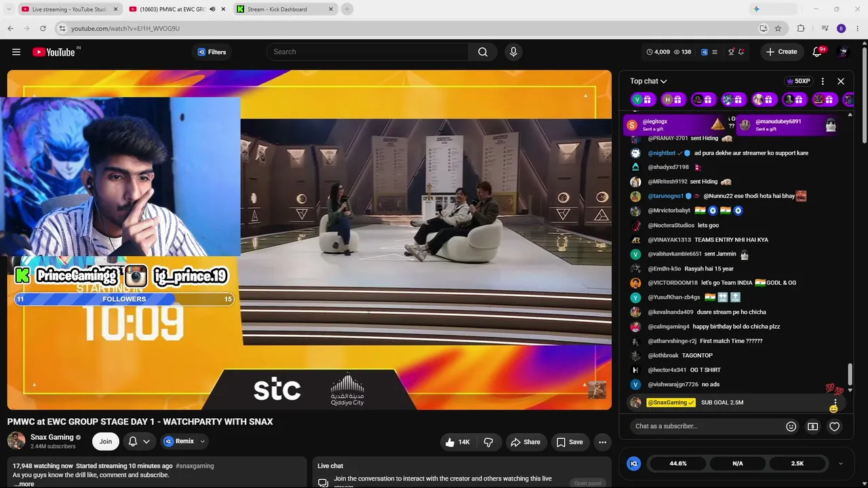Open the Snax Gaming channel avatar

pyautogui.click(x=16, y=441)
